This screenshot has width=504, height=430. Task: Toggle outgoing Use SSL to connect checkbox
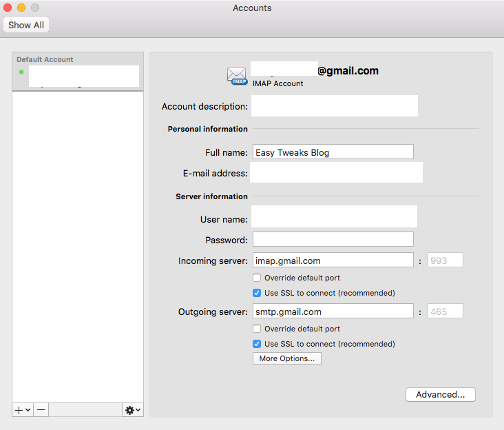[x=257, y=344]
